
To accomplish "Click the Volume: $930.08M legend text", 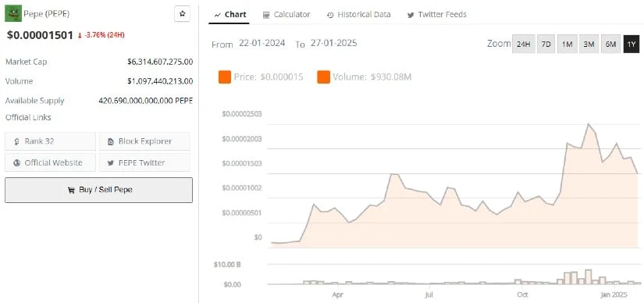I will tap(372, 77).
